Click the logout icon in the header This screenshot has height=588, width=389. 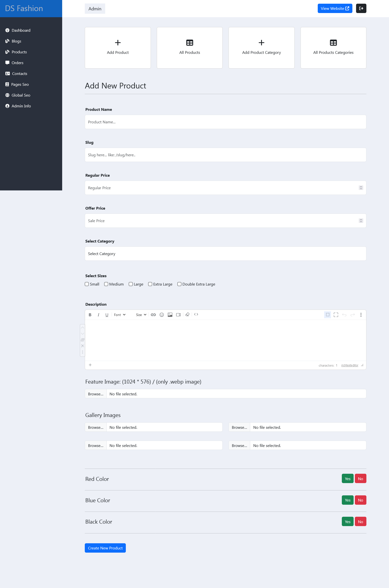(361, 8)
